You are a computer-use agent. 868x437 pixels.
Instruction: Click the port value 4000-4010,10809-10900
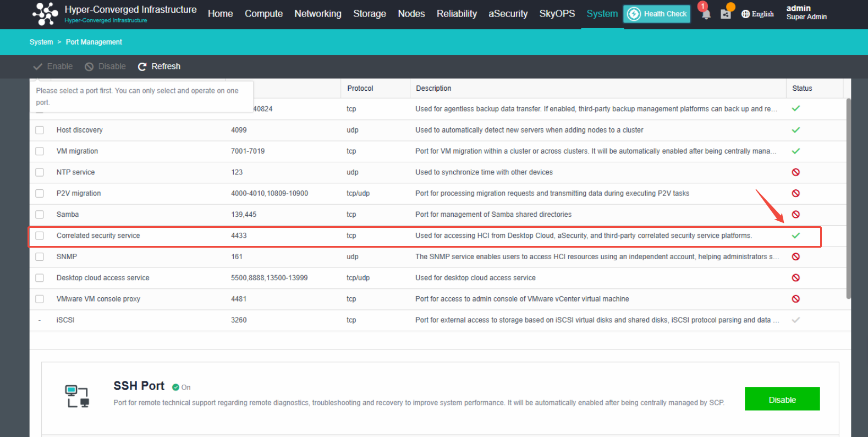pos(270,193)
